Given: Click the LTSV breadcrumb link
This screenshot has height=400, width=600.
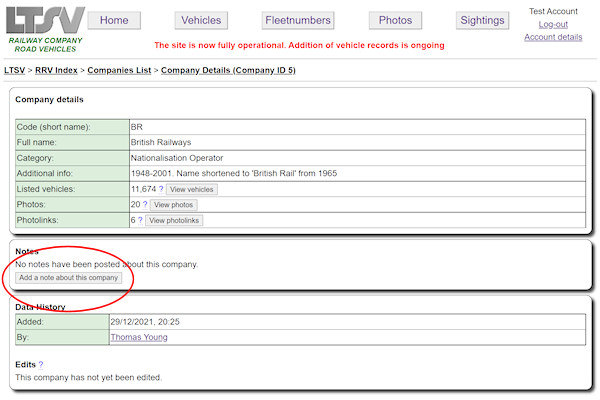Looking at the screenshot, I should point(14,70).
